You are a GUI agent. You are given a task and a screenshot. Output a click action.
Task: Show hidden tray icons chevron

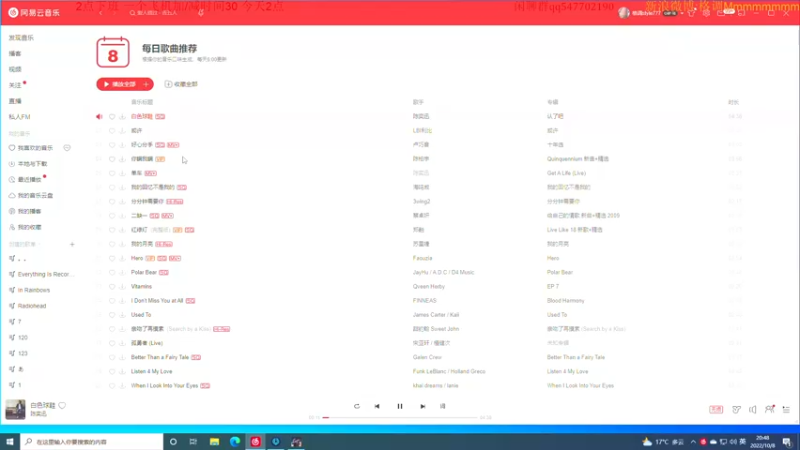point(693,442)
